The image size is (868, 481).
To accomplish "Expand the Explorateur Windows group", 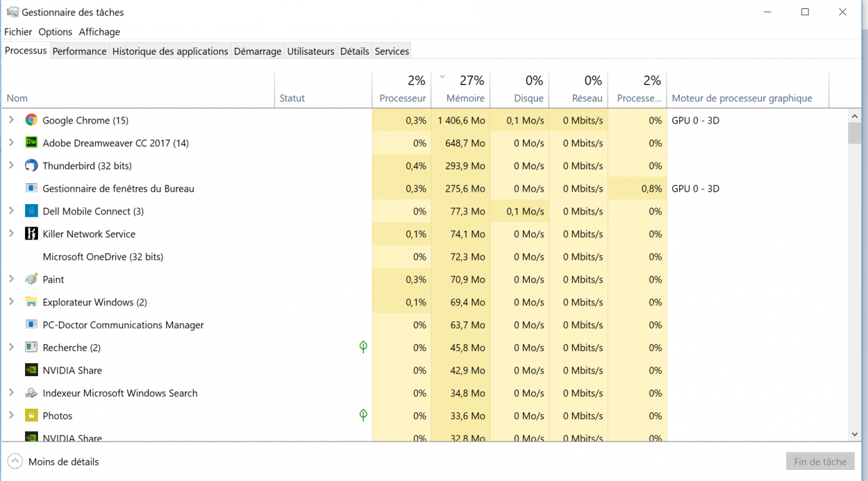I will [x=11, y=302].
